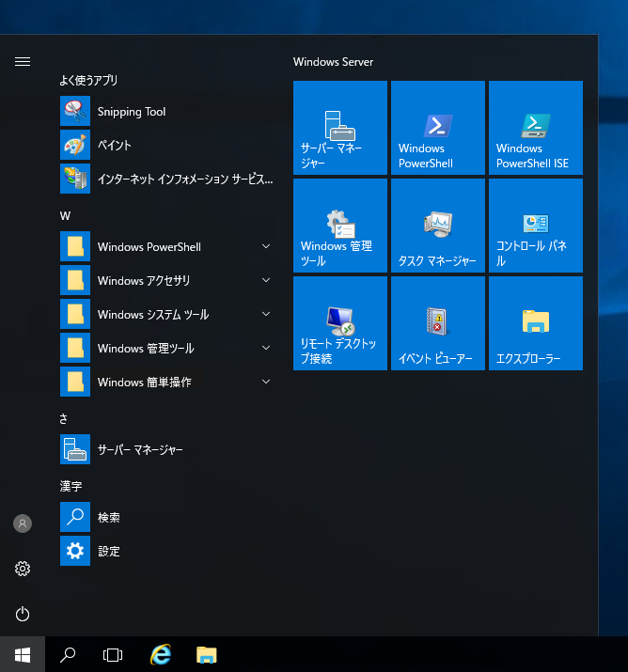The width and height of the screenshot is (628, 672).
Task: Click the 'Windows システム ツール' label text
Action: [x=153, y=315]
